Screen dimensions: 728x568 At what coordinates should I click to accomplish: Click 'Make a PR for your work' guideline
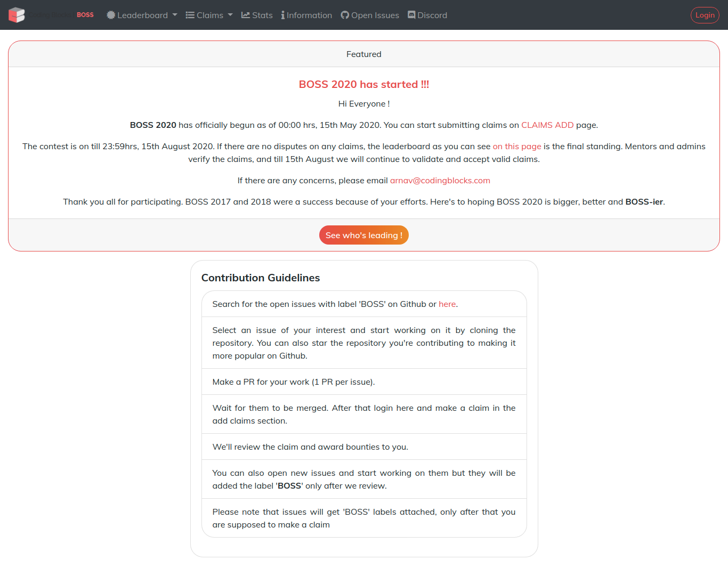click(x=364, y=382)
